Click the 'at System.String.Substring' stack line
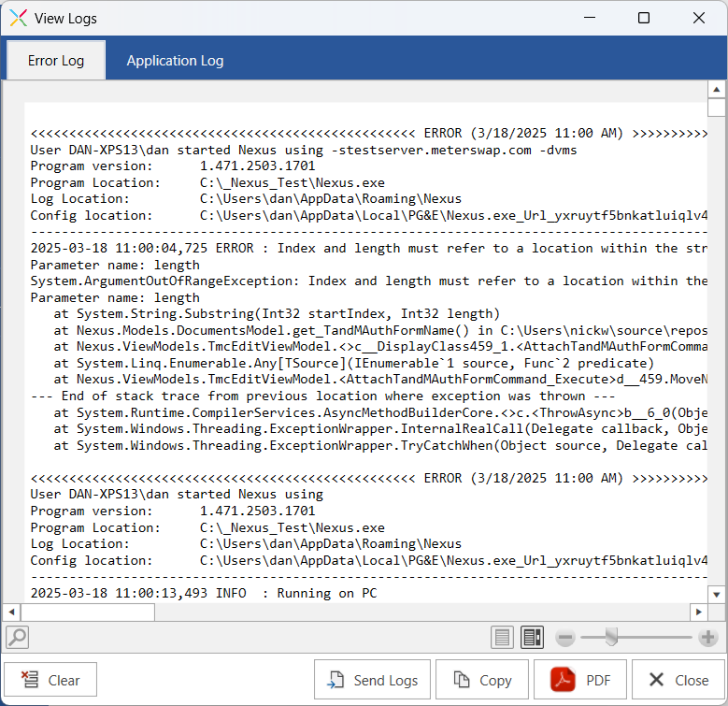Viewport: 728px width, 706px height. (277, 314)
